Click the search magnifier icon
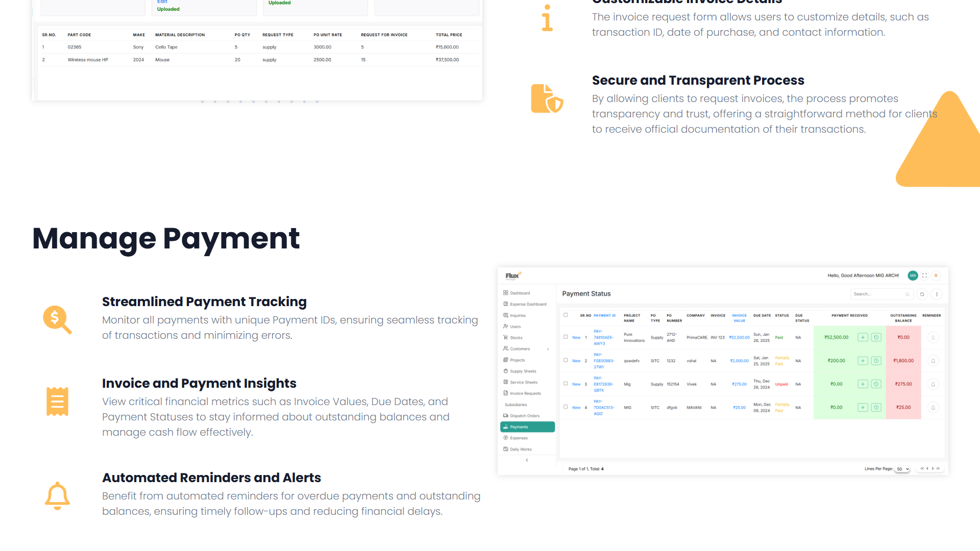Image resolution: width=980 pixels, height=551 pixels. 908,294
